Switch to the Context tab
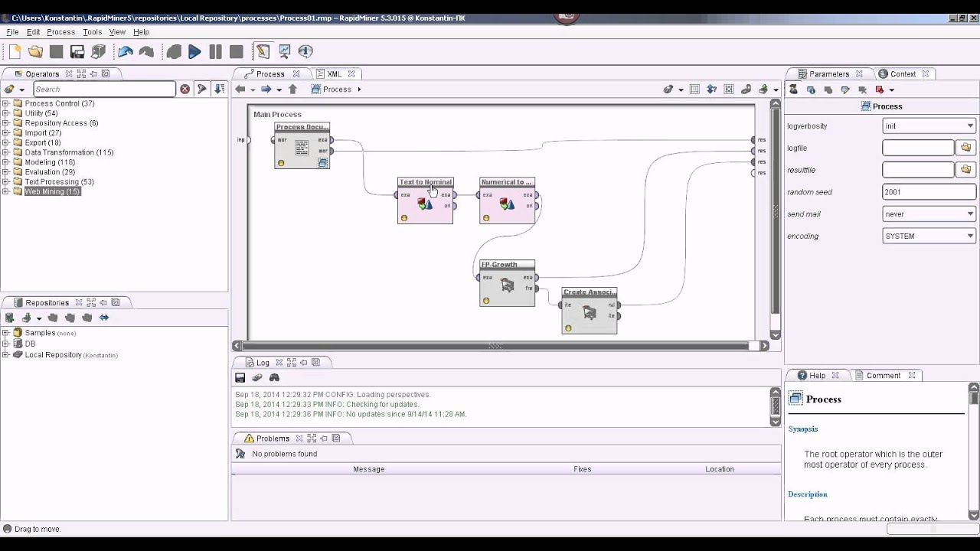This screenshot has height=551, width=980. pos(903,74)
